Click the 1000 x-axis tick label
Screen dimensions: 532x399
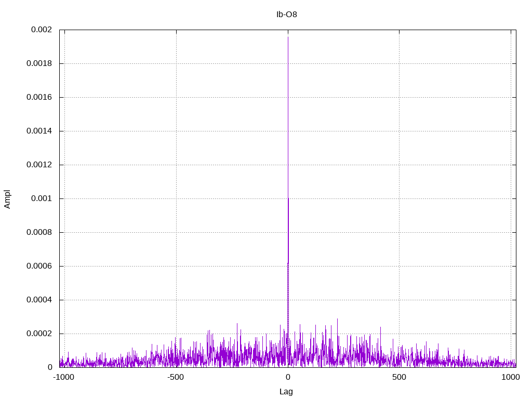[x=511, y=377]
